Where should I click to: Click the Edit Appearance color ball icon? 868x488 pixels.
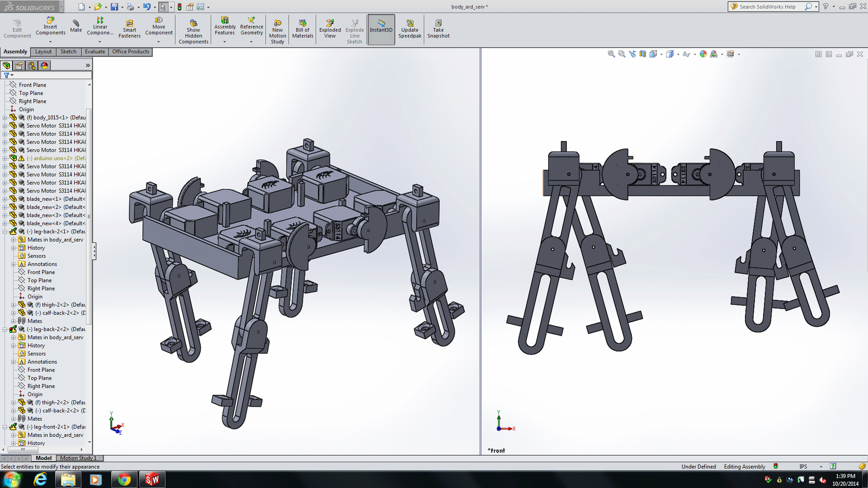point(703,54)
